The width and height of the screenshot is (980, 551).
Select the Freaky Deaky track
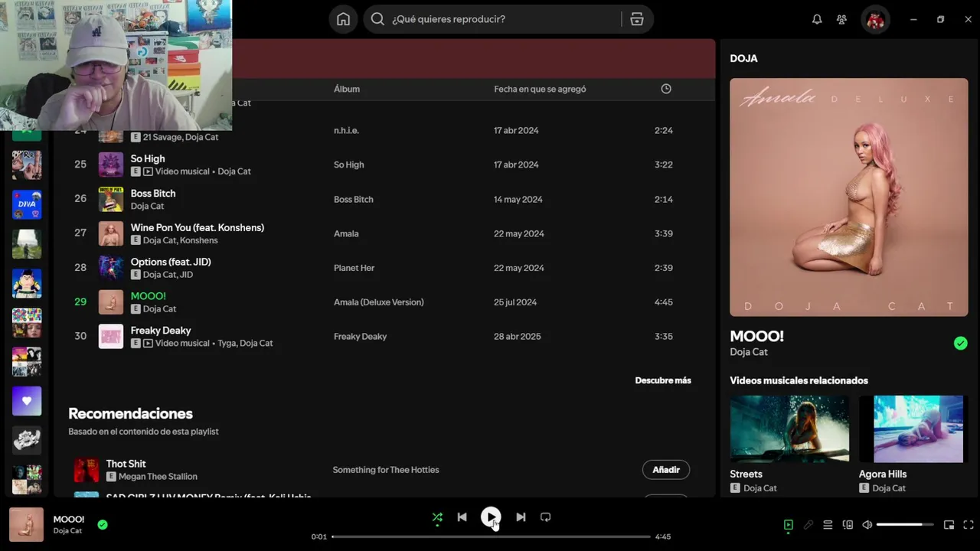click(161, 331)
